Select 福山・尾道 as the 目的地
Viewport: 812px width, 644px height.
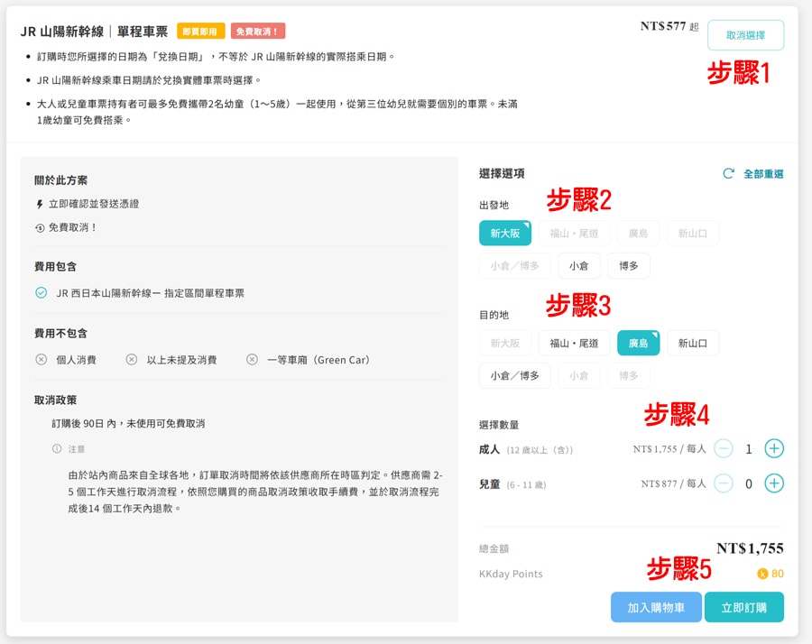[574, 343]
